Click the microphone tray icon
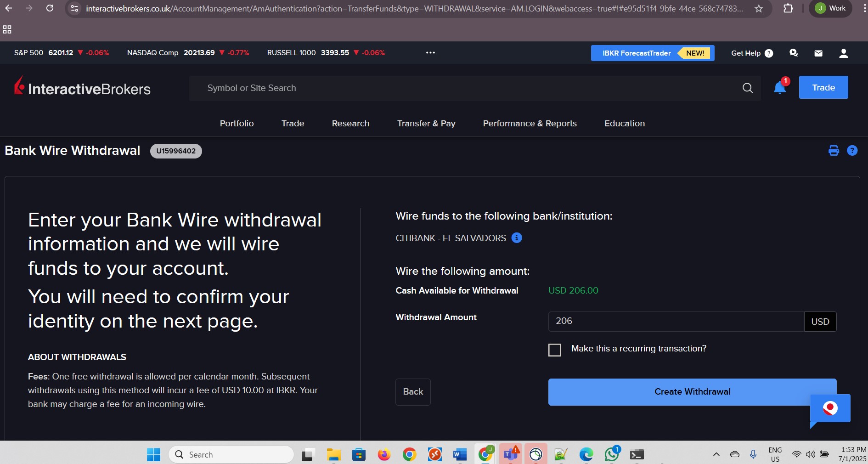Viewport: 868px width, 464px height. pos(753,454)
